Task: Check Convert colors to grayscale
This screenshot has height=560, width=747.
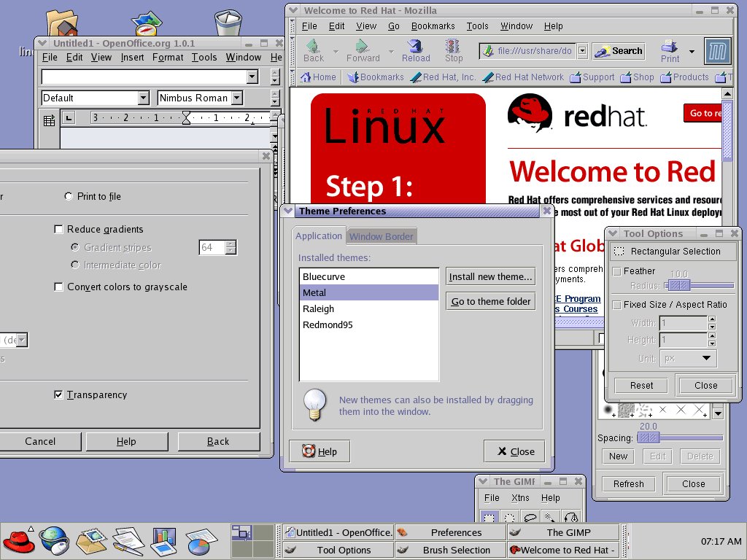Action: pos(58,287)
